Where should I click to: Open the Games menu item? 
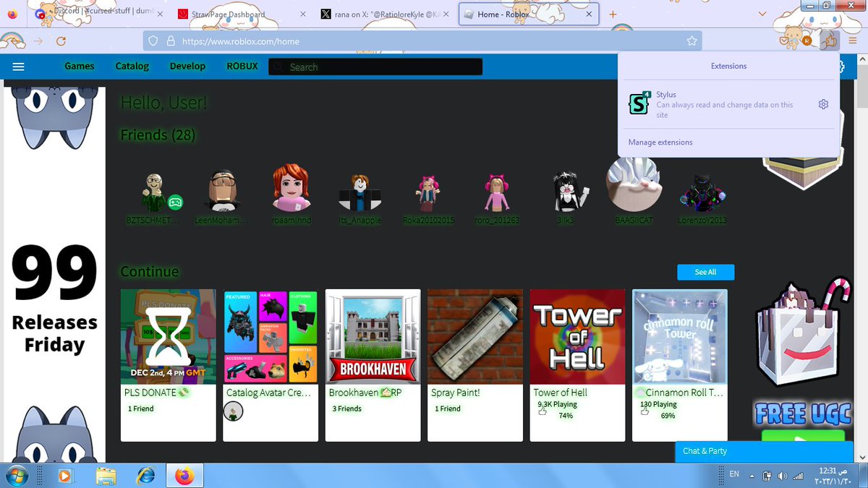80,66
